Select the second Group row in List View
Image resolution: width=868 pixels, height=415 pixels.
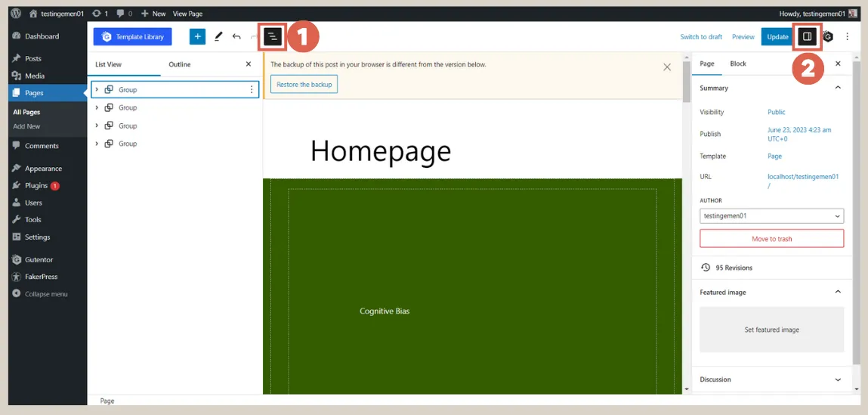point(175,107)
